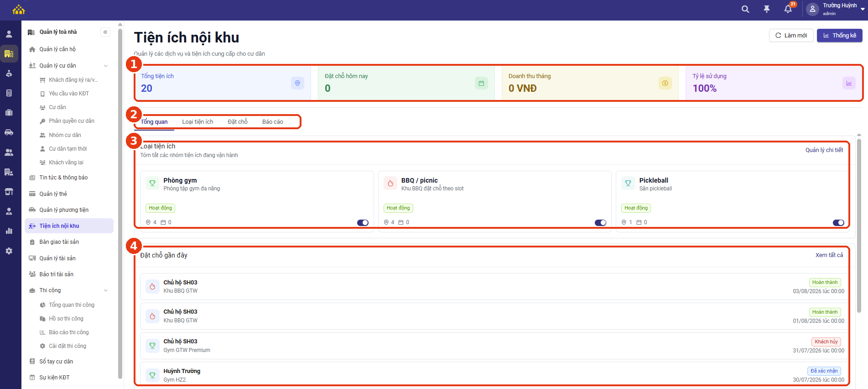Click the Thống kê statistics button
Image resolution: width=868 pixels, height=389 pixels.
pos(839,36)
